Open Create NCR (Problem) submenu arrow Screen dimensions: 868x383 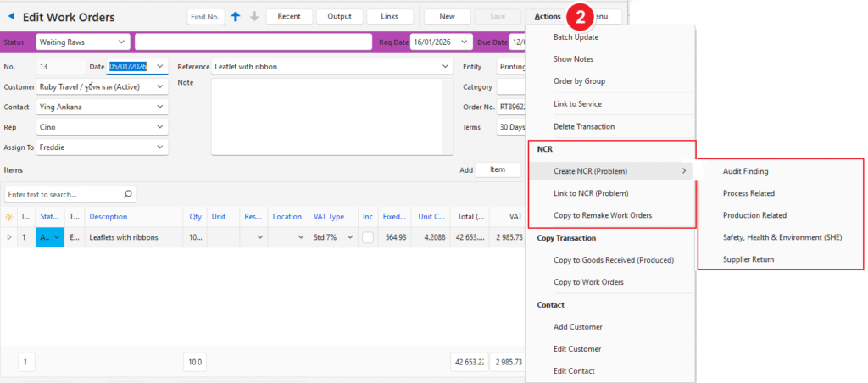[683, 171]
